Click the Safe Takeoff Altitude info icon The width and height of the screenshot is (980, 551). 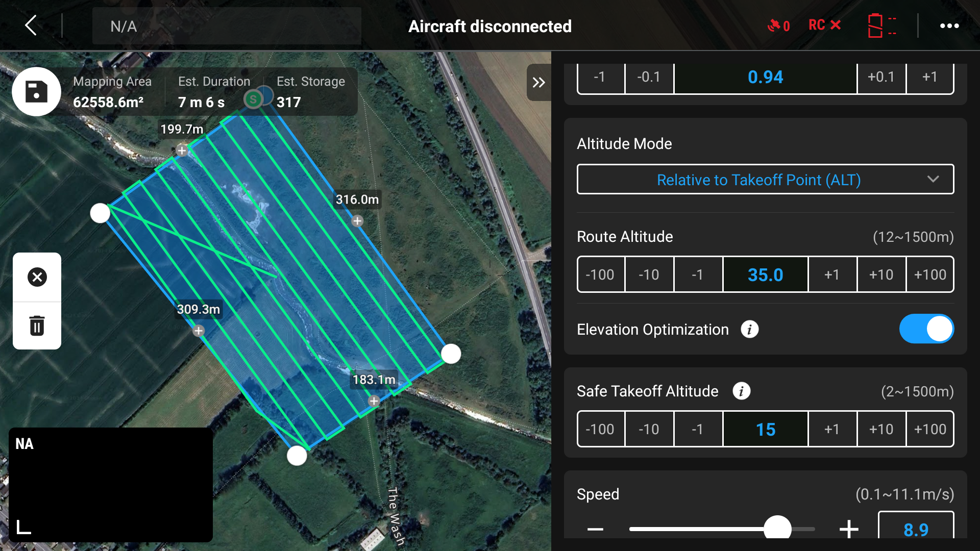pyautogui.click(x=741, y=391)
